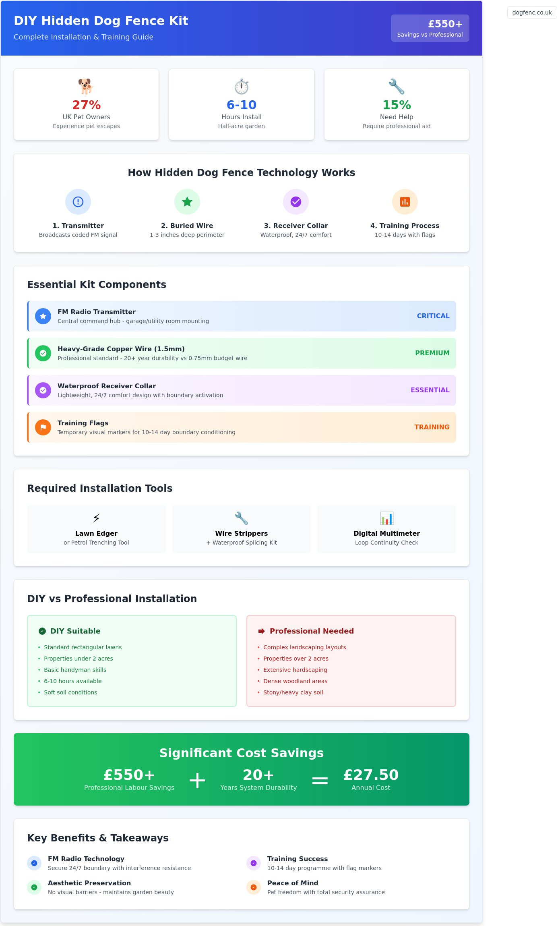
Task: Click the stopwatch icon above 6-10
Action: click(x=242, y=87)
